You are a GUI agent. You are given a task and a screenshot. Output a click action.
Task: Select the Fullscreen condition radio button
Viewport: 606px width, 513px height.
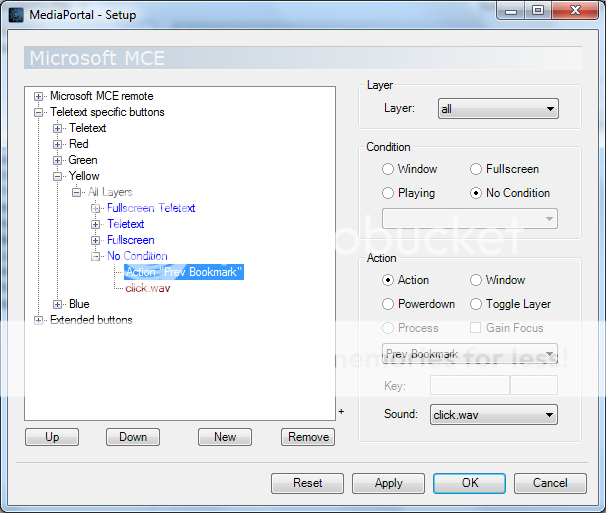[476, 170]
